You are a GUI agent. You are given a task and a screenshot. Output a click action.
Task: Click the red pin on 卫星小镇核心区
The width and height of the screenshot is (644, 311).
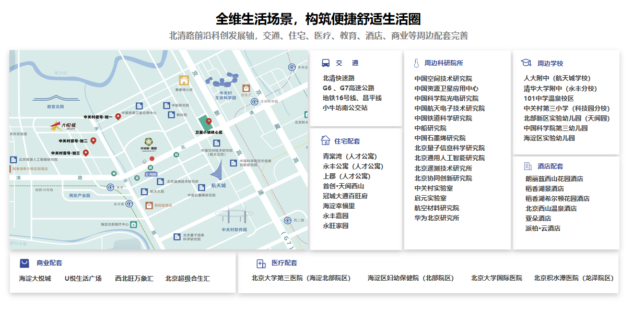coord(208,122)
